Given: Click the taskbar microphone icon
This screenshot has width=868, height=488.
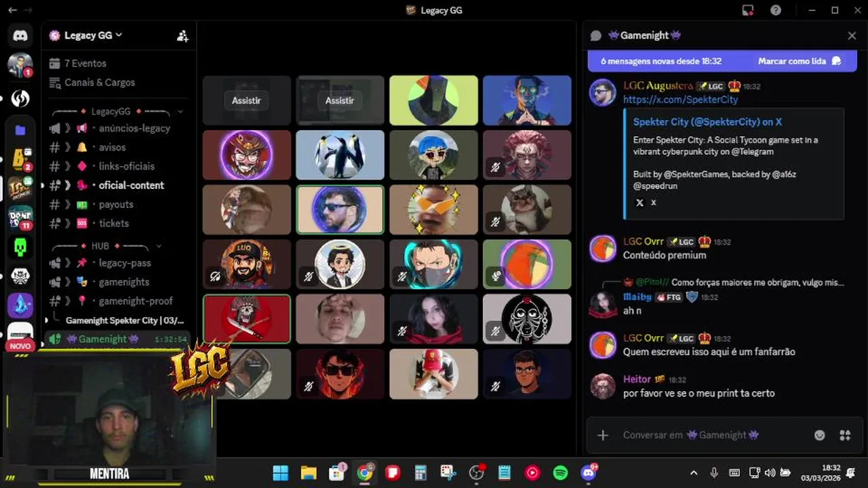Looking at the screenshot, I should tap(714, 472).
